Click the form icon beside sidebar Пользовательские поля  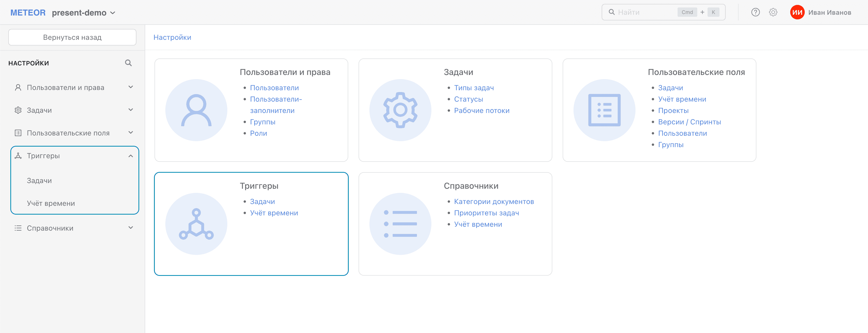(18, 133)
